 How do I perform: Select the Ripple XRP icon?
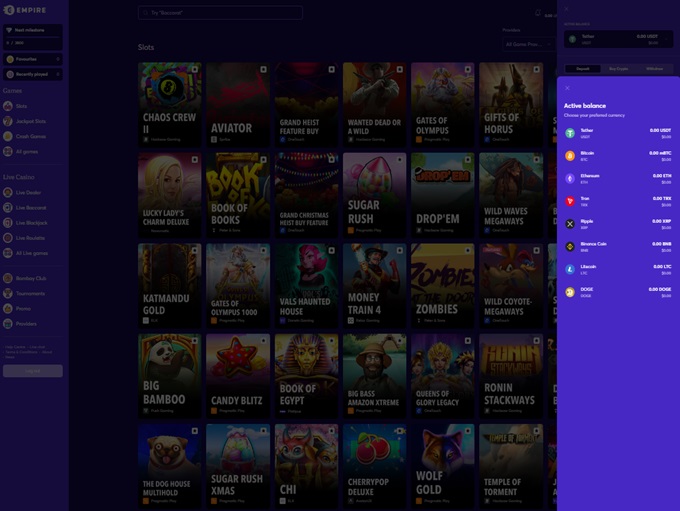(570, 224)
